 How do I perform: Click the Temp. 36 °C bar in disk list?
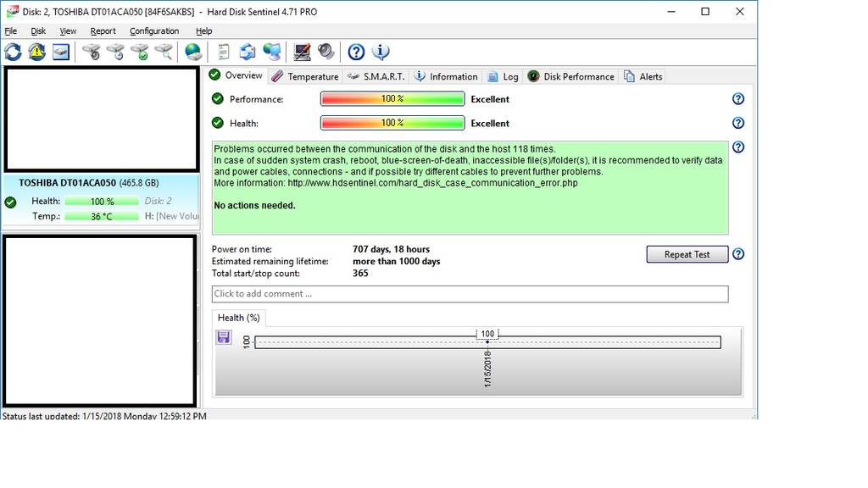tap(102, 216)
